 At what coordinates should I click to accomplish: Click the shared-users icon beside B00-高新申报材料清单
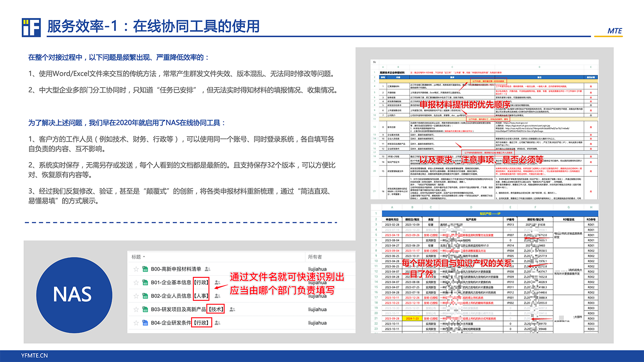(207, 269)
